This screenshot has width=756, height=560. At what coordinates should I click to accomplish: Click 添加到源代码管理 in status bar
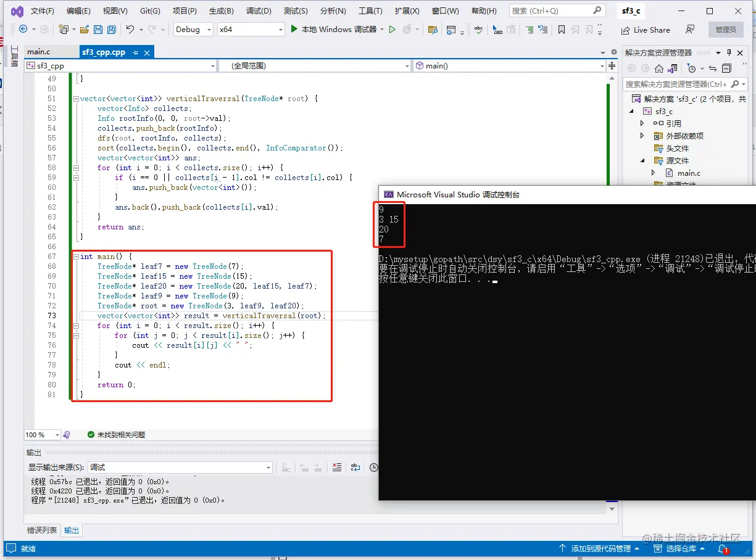pyautogui.click(x=600, y=548)
